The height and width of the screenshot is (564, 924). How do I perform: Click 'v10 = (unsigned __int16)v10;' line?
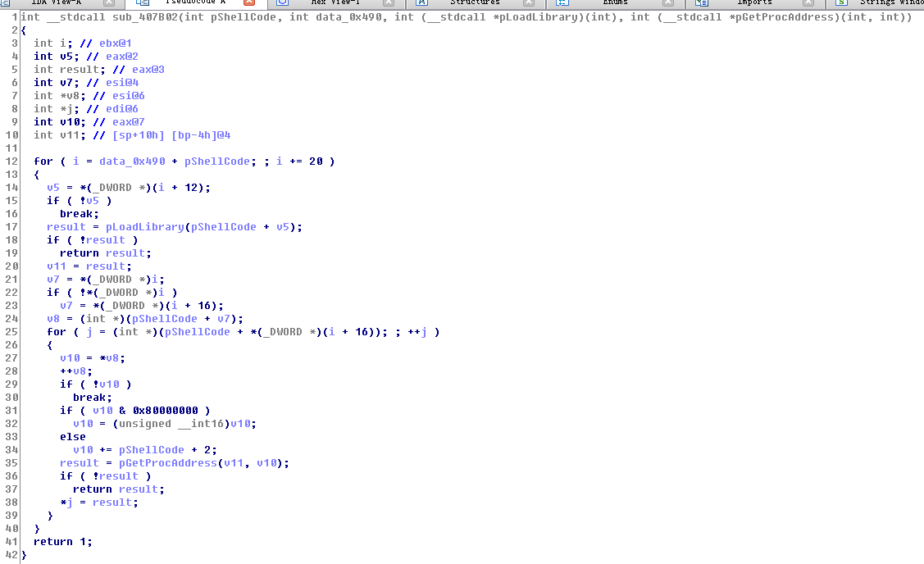point(165,424)
